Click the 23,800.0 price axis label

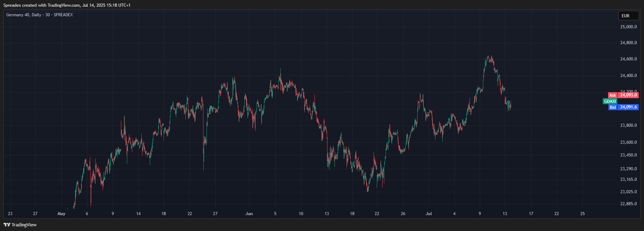pyautogui.click(x=628, y=125)
